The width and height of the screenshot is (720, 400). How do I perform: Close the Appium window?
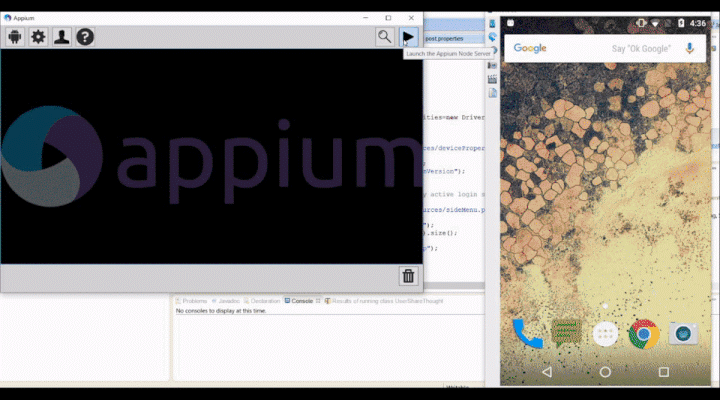[x=411, y=18]
